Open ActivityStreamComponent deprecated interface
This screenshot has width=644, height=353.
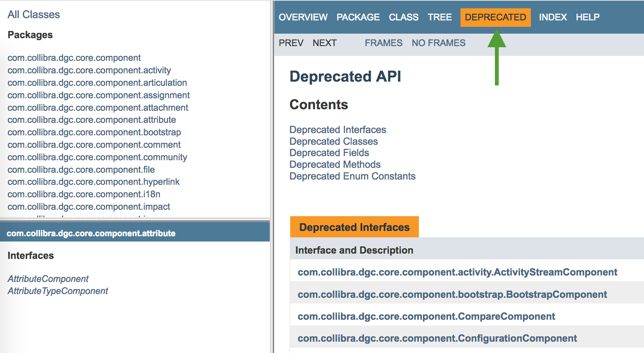click(x=457, y=272)
